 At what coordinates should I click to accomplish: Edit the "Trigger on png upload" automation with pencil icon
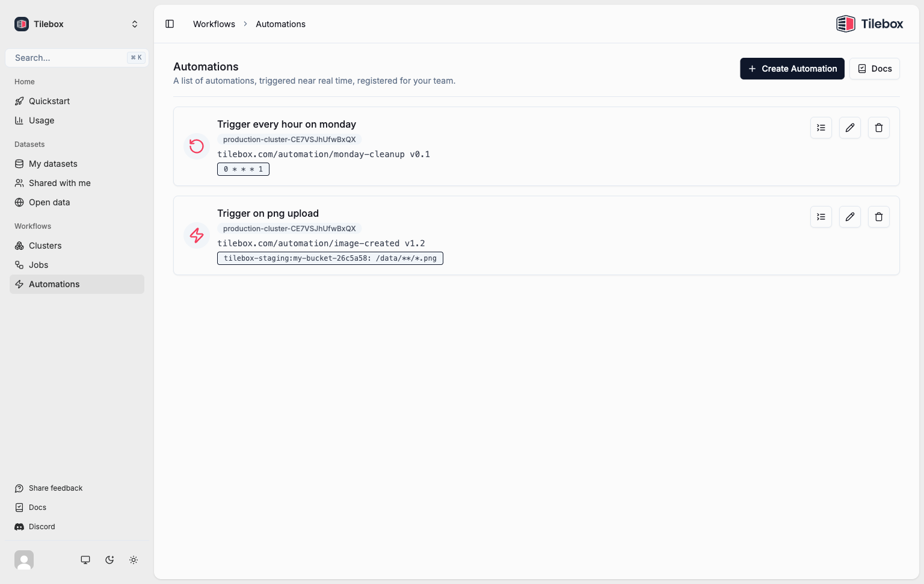point(849,217)
